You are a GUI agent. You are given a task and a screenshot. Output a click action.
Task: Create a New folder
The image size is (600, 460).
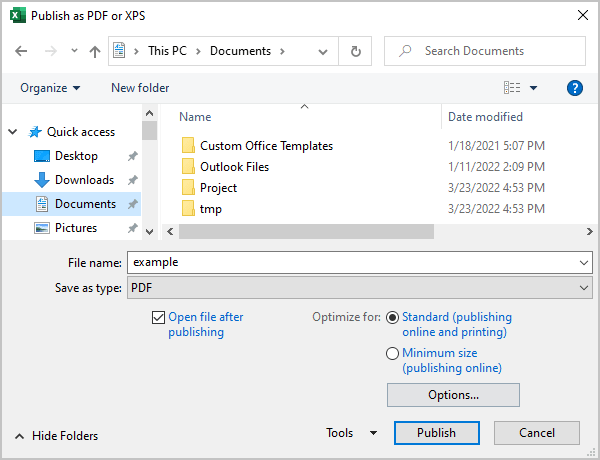coord(140,88)
